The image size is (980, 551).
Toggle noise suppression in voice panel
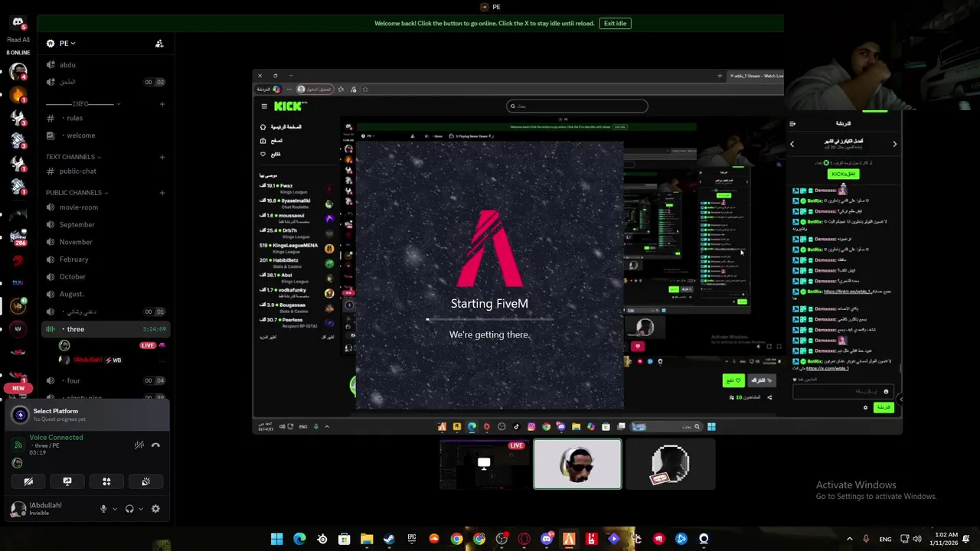click(x=139, y=445)
